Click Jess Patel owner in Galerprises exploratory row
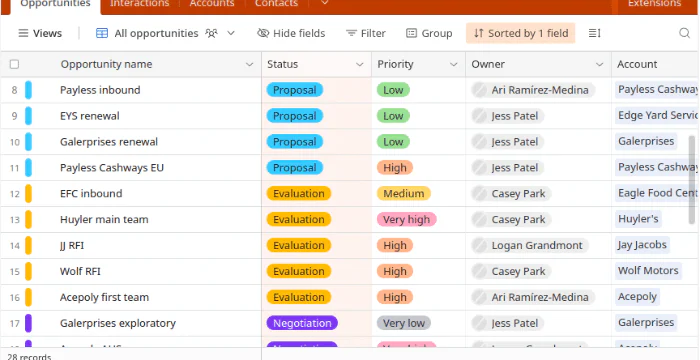700x360 pixels. coord(508,323)
